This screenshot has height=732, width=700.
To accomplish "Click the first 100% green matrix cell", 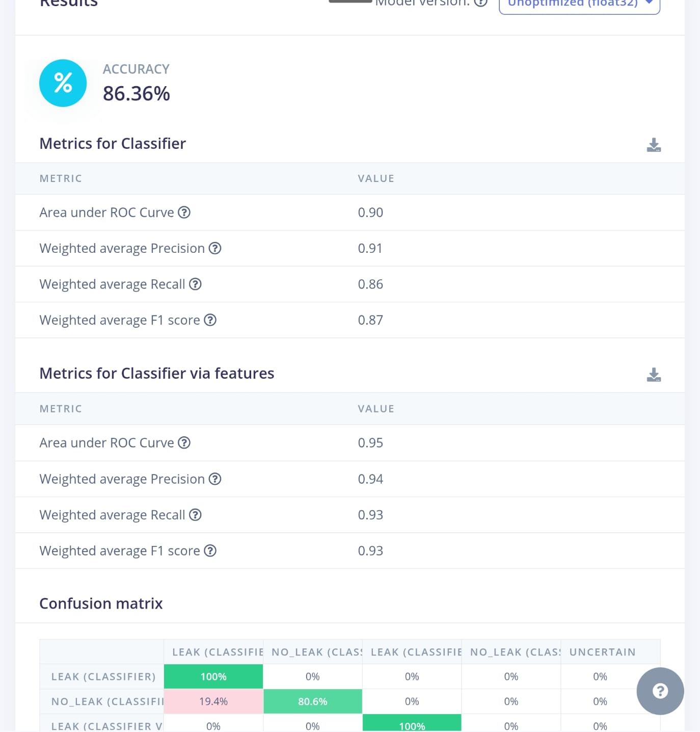I will tap(213, 676).
